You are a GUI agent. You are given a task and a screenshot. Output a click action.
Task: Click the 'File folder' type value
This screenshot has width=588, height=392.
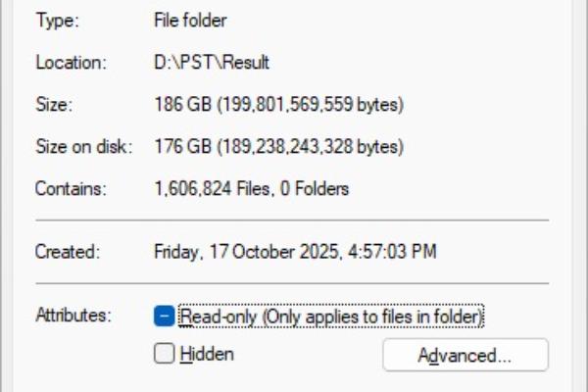tap(190, 21)
